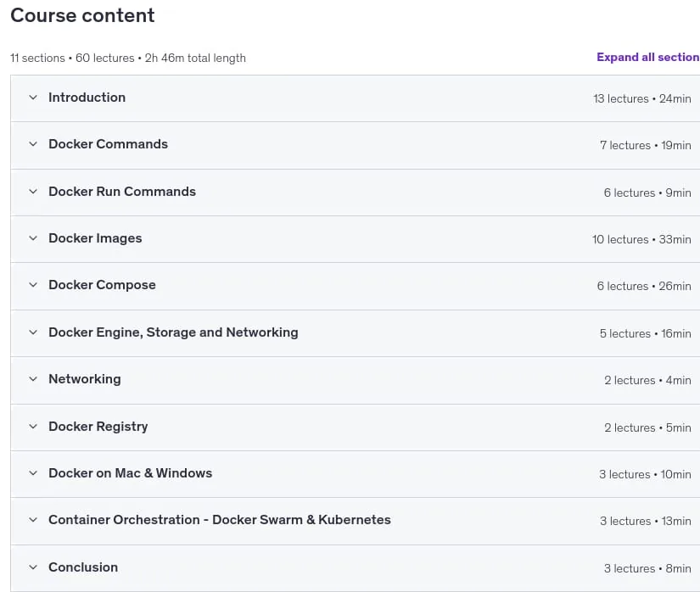Open the Docker Compose section title
This screenshot has width=700, height=592.
click(102, 285)
